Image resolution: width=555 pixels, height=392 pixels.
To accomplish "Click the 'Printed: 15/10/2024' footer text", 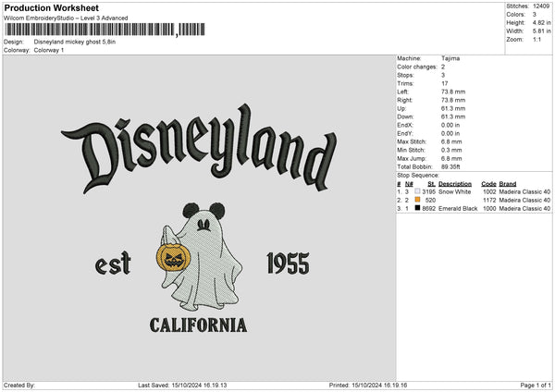I will 368,386.
